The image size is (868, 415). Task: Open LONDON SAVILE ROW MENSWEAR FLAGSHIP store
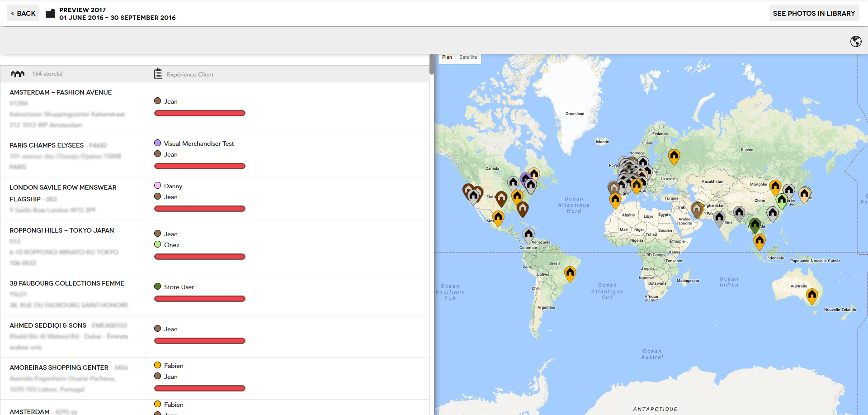click(x=63, y=193)
